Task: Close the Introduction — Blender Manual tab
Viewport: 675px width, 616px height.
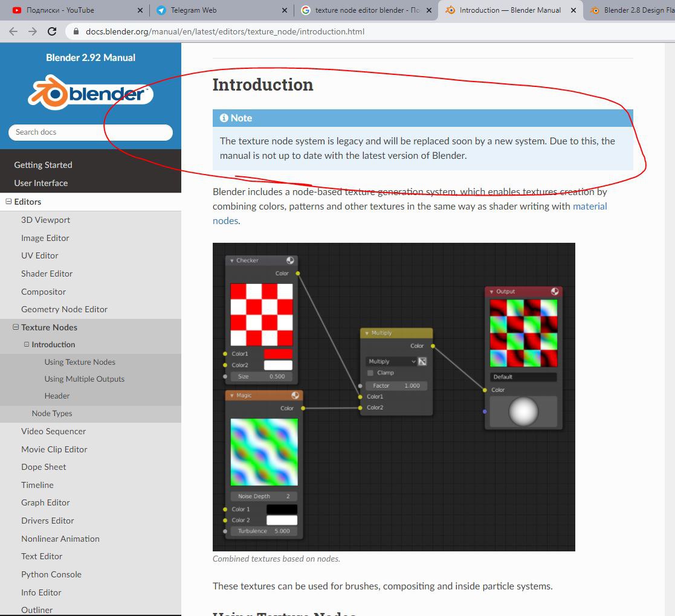Action: coord(573,10)
